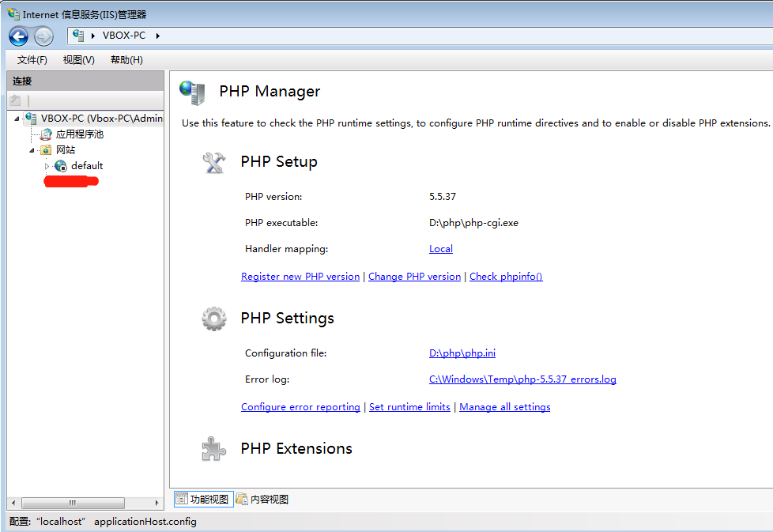Viewport: 773px width, 532px height.
Task: Click VBOX-PC breadcrumb in address bar
Action: [124, 36]
